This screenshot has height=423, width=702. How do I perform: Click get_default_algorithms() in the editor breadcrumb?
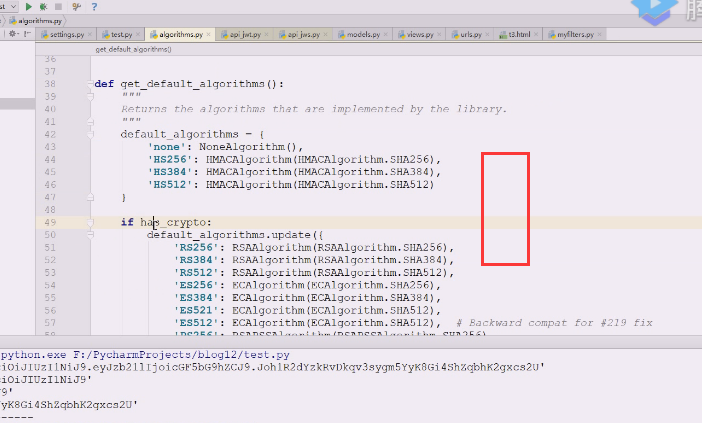(133, 49)
